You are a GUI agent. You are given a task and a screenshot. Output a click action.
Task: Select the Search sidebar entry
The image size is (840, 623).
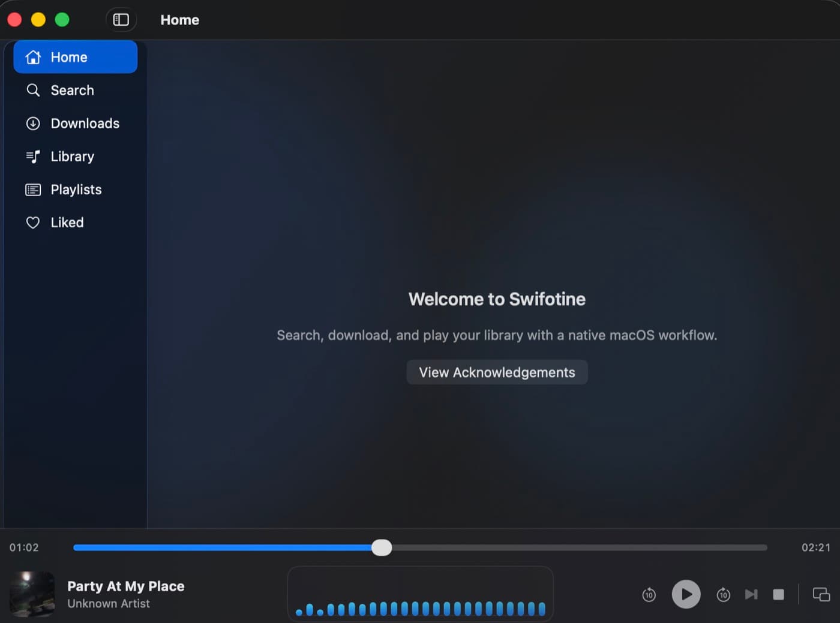tap(72, 90)
